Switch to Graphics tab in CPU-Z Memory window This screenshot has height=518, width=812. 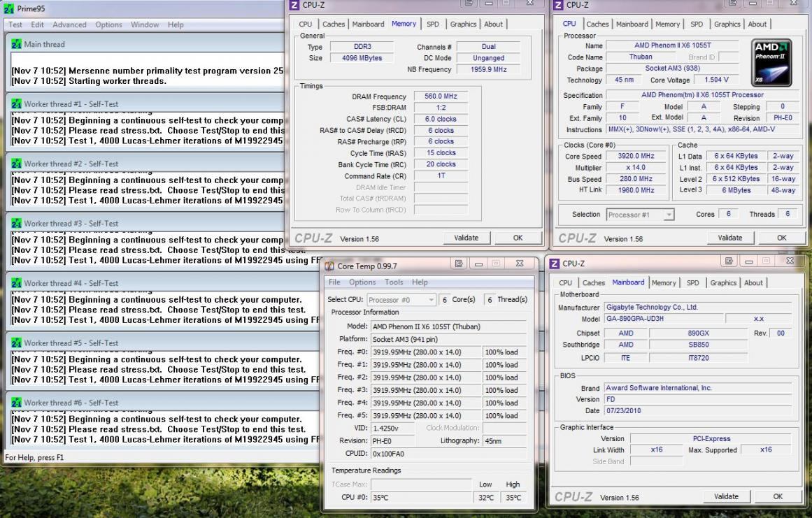click(463, 24)
